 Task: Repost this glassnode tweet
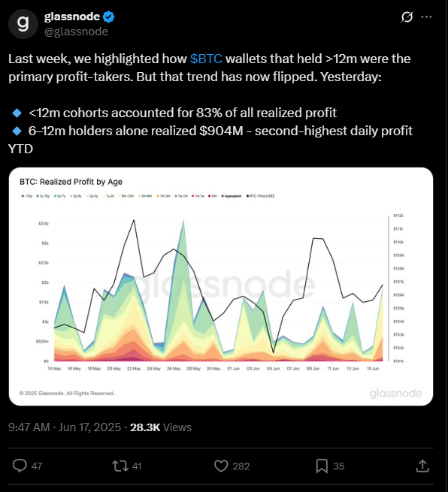click(x=120, y=466)
